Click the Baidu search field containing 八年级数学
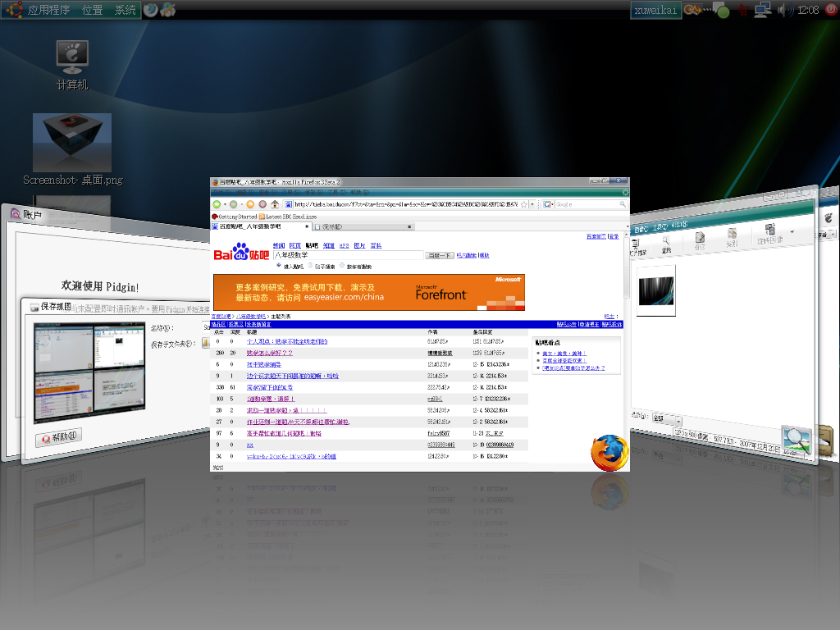840x630 pixels. pyautogui.click(x=348, y=255)
